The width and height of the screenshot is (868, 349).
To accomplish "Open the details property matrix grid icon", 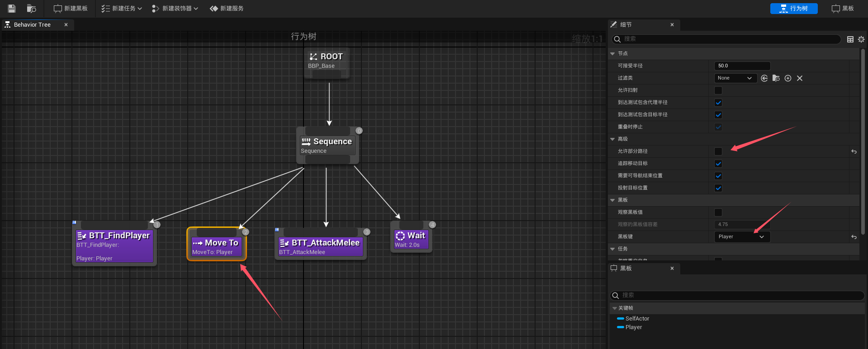I will pyautogui.click(x=850, y=39).
